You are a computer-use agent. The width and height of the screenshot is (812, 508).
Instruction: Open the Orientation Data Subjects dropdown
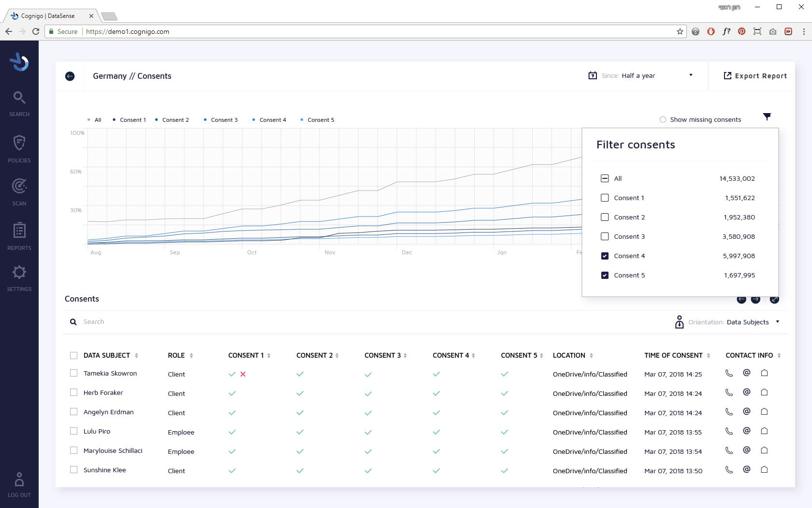734,322
